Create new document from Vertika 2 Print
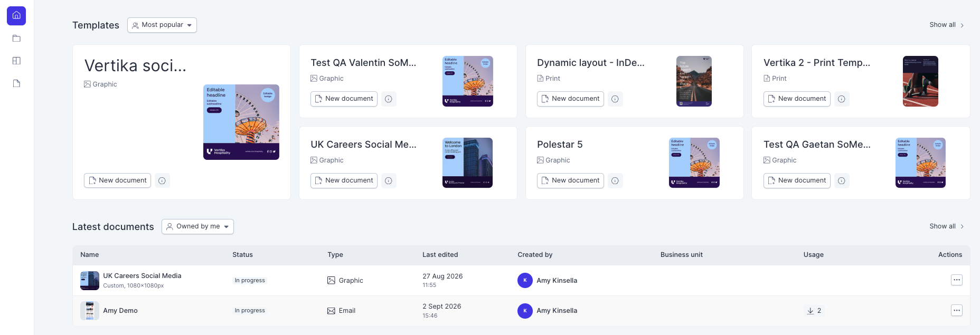This screenshot has width=980, height=335. coord(797,99)
